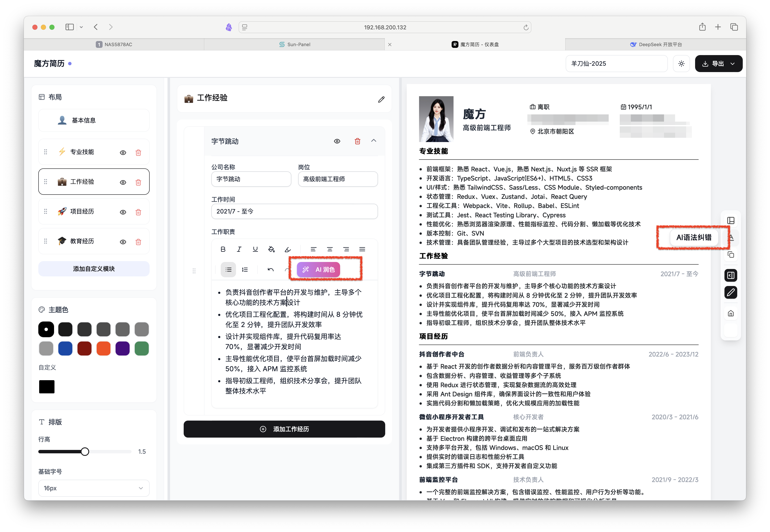Click the black pencil icon in right sidebar
Image resolution: width=770 pixels, height=532 pixels.
731,293
